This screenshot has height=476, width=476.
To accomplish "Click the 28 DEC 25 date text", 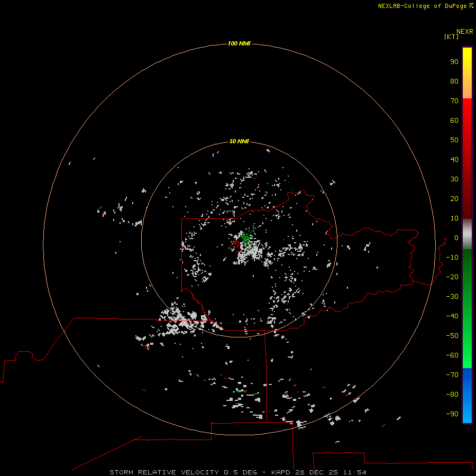I will pyautogui.click(x=317, y=472).
